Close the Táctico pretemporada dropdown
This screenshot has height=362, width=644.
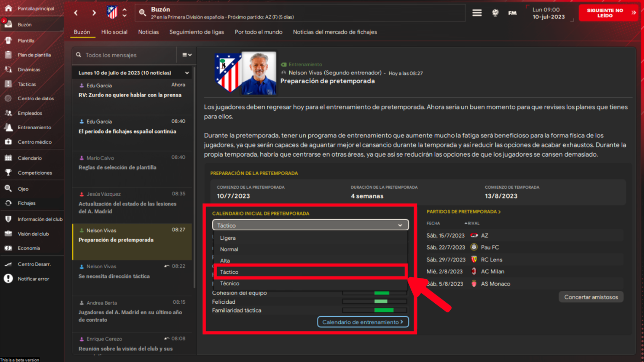[x=310, y=225]
